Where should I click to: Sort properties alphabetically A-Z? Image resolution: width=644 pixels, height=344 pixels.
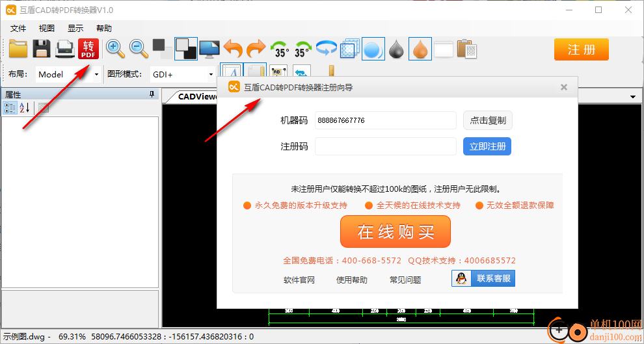(x=24, y=108)
